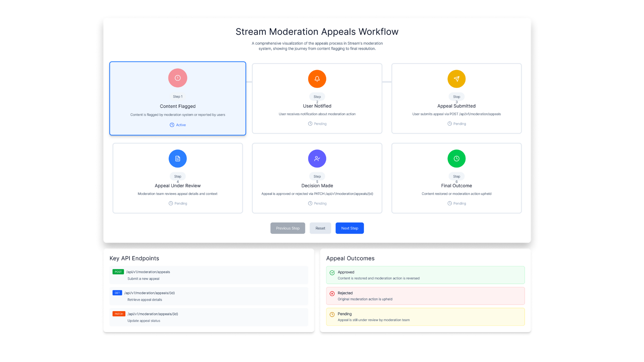Click the GET badge for retrieving appeal details
The height and width of the screenshot is (362, 644).
point(117,293)
